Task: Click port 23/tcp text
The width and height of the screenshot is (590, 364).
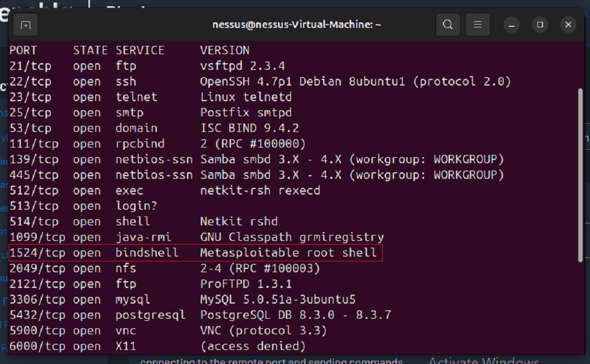Action: [30, 97]
